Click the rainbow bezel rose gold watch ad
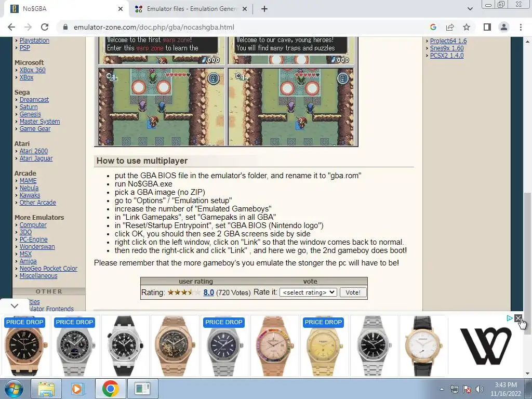 coord(274,345)
